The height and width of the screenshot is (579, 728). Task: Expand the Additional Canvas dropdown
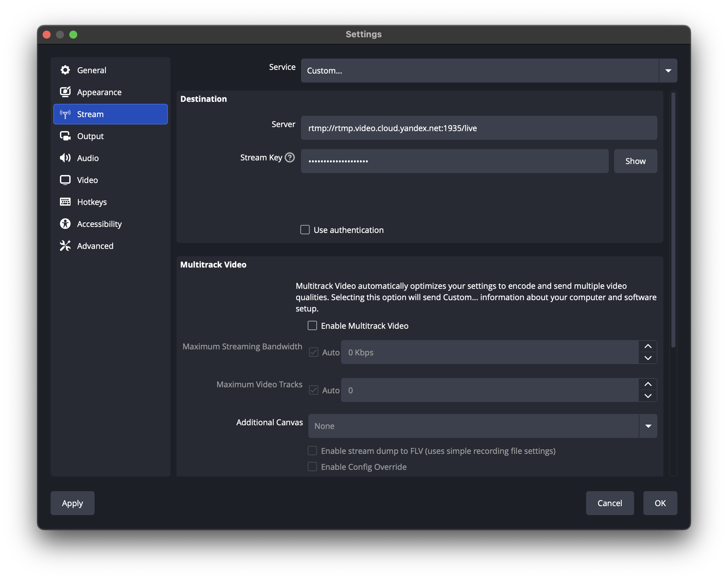point(648,426)
